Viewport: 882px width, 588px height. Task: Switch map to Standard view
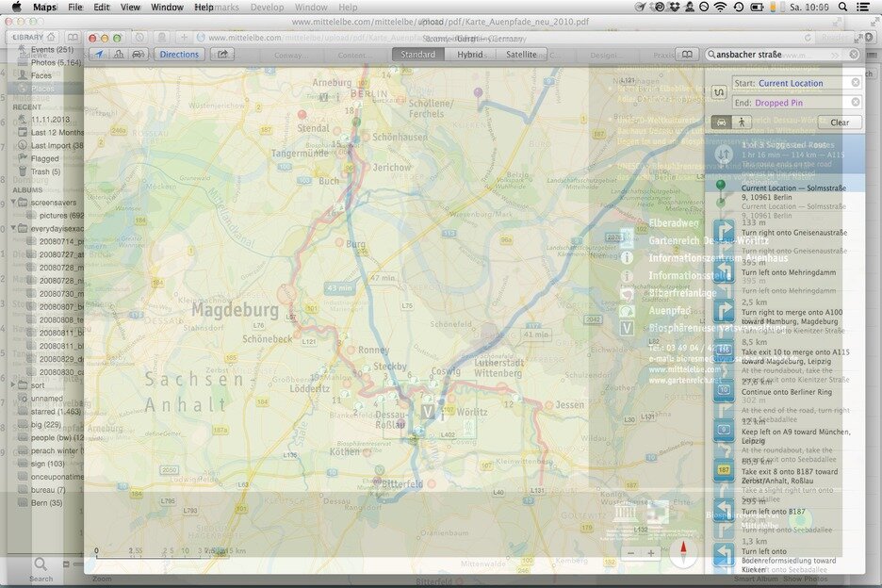tap(418, 55)
